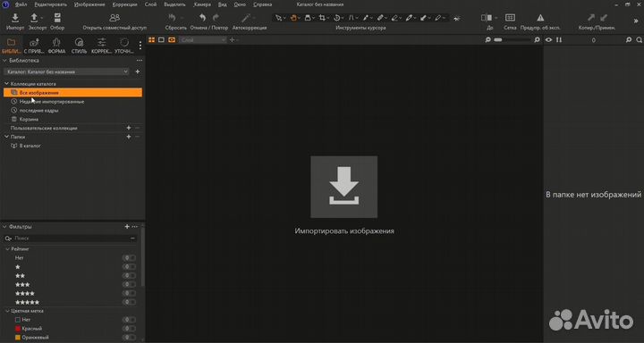Image resolution: width=644 pixels, height=343 pixels.
Task: Collapse the Рейтинг filter group
Action: tap(7, 249)
